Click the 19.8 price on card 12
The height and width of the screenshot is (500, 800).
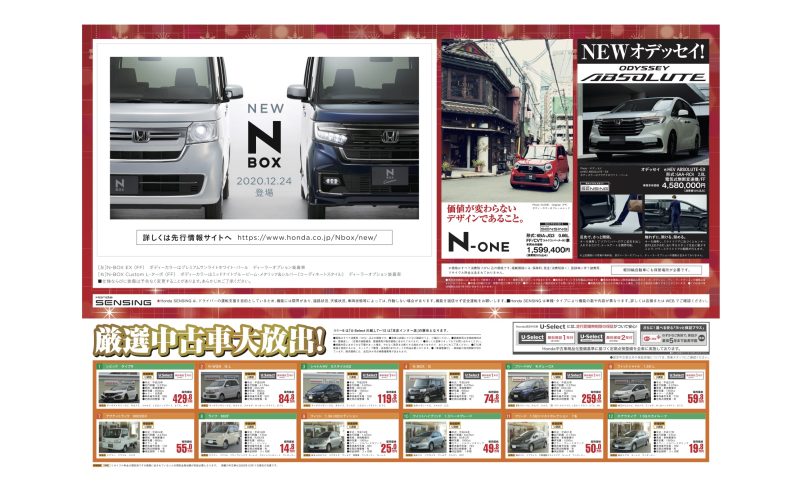[x=696, y=448]
